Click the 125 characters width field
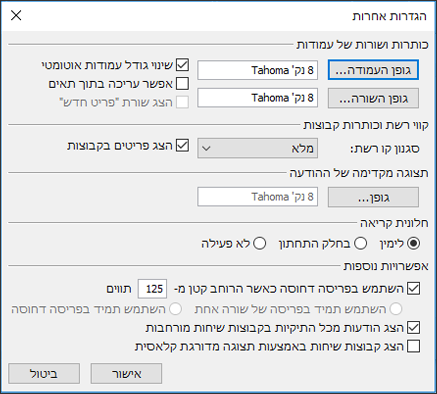This screenshot has height=394, width=437. (x=152, y=289)
